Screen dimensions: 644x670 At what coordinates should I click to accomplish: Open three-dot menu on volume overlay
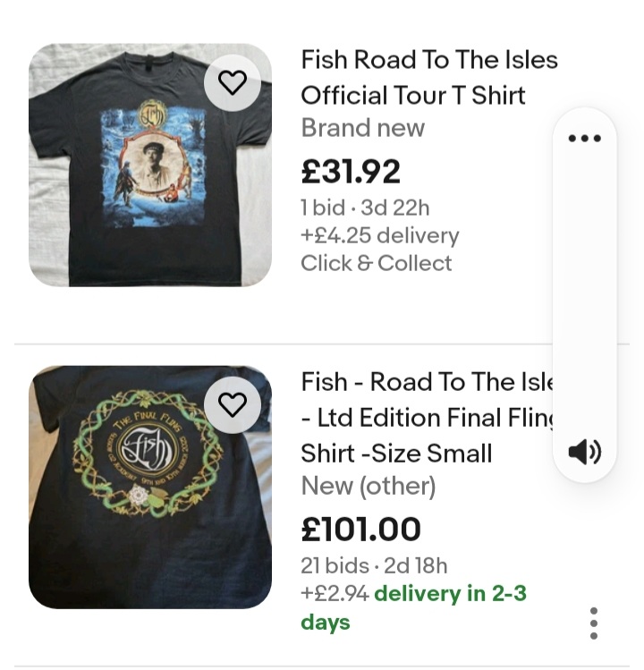585,138
